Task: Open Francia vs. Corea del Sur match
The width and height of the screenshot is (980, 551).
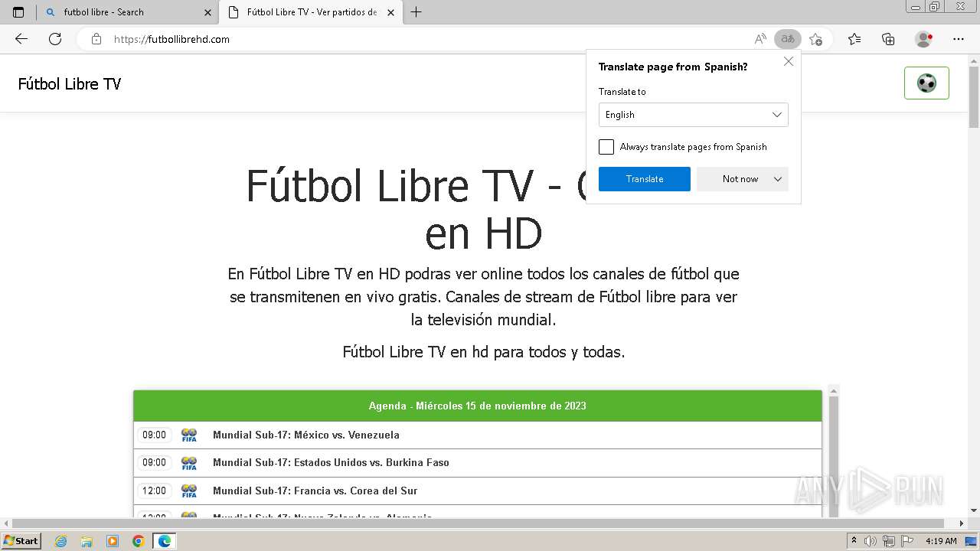Action: click(x=478, y=491)
